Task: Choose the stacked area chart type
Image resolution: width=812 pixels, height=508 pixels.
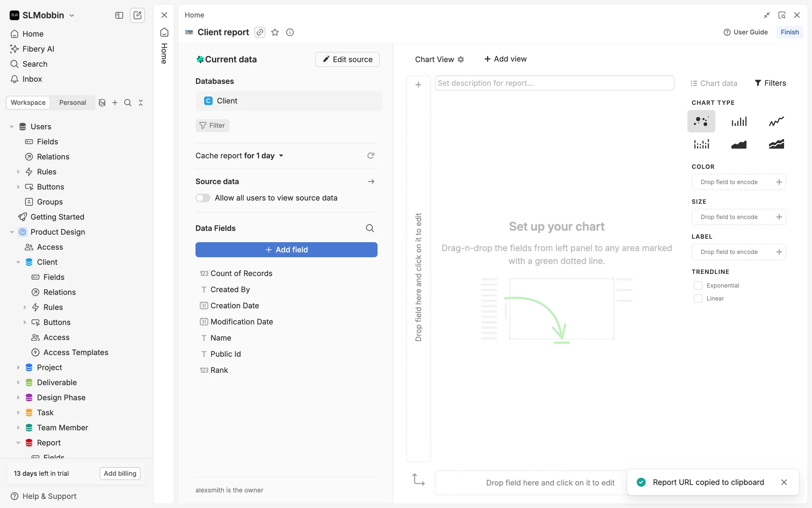Action: [776, 144]
